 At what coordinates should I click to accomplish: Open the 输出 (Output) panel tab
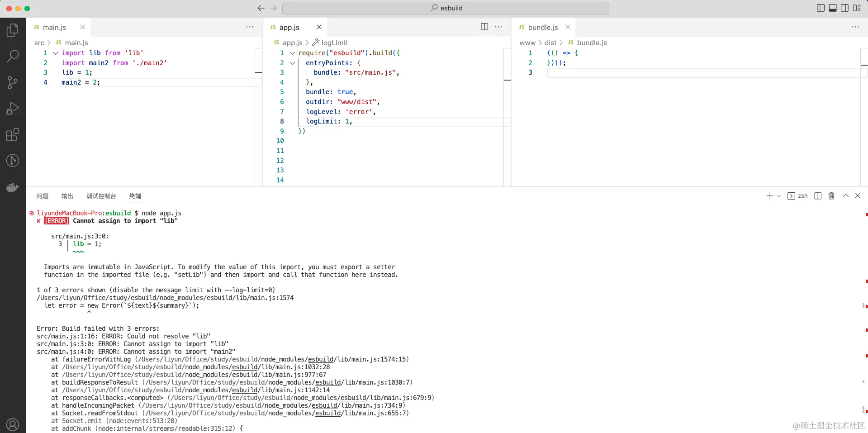(x=67, y=196)
